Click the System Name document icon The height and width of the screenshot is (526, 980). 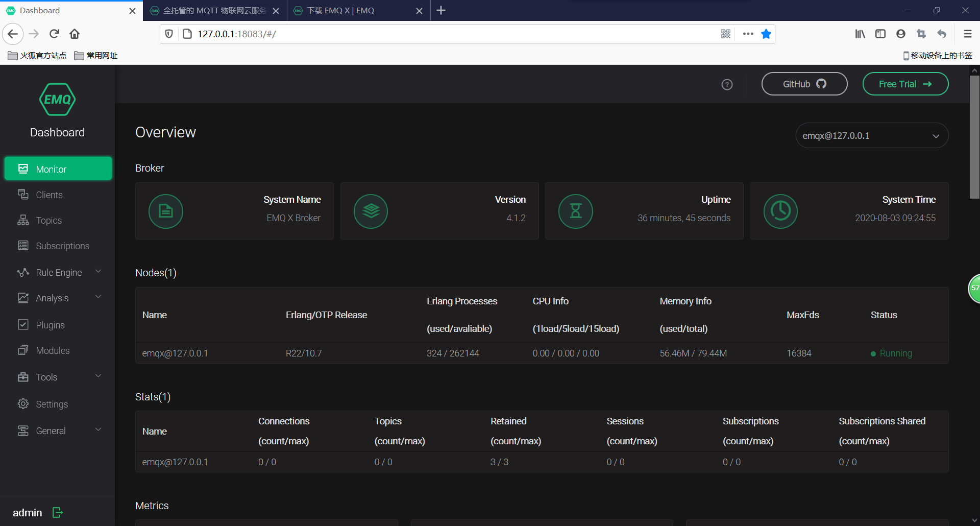(x=166, y=211)
